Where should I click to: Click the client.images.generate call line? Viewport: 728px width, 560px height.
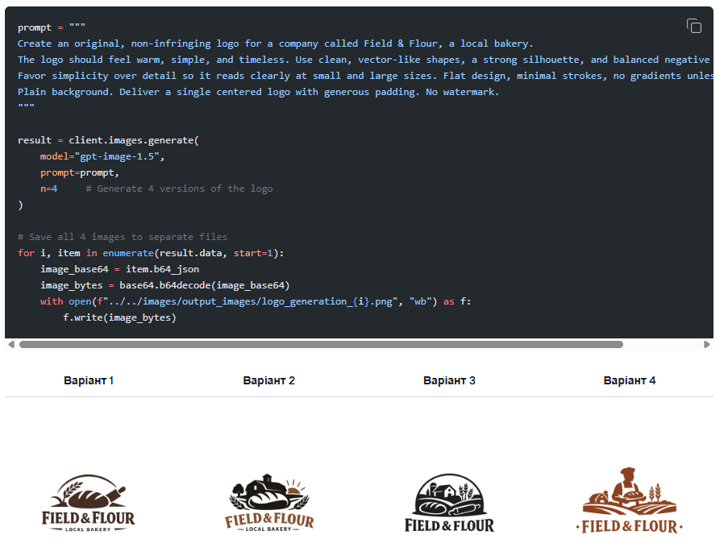108,140
